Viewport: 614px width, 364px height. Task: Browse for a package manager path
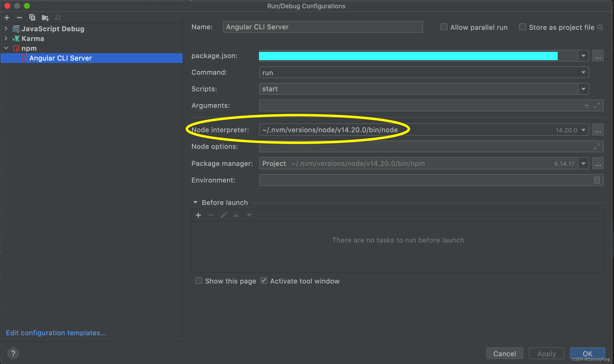click(x=598, y=164)
